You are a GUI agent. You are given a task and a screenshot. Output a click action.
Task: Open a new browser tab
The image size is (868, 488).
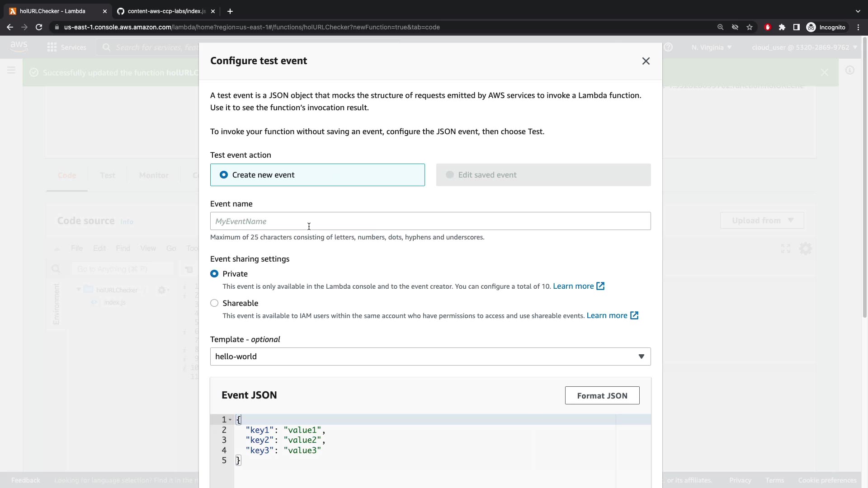[x=230, y=11]
